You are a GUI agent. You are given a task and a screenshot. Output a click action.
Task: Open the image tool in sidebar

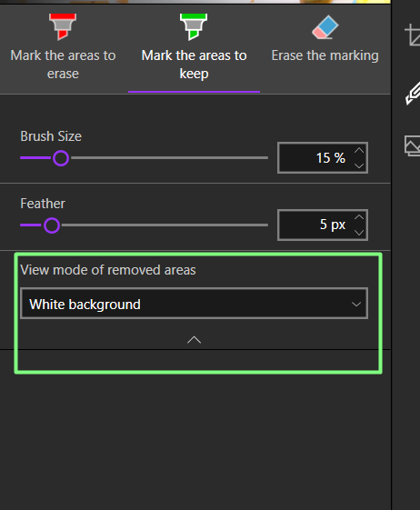click(412, 145)
